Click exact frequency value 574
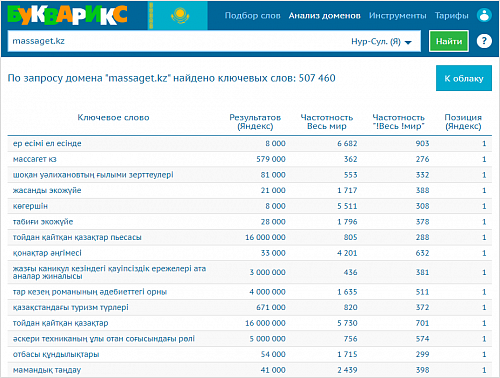Image resolution: width=500 pixels, height=378 pixels. pos(422,339)
